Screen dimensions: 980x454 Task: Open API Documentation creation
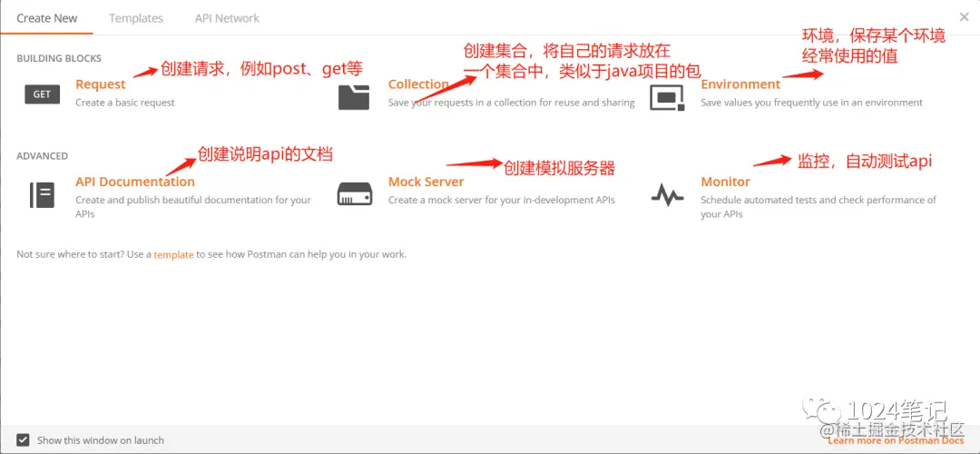pyautogui.click(x=135, y=182)
